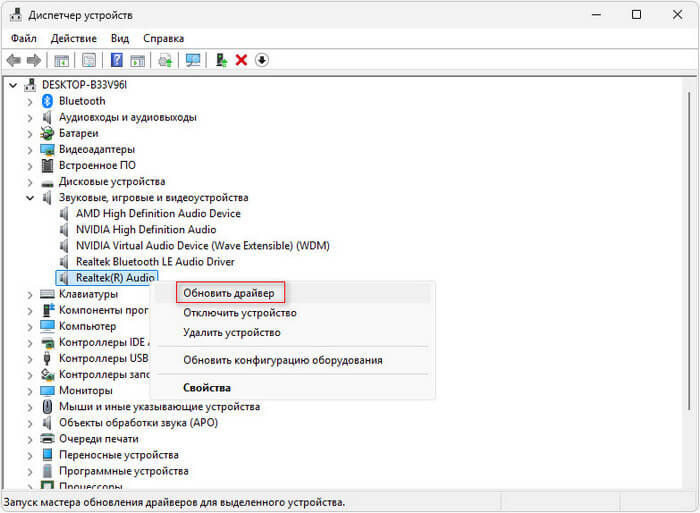Expand the Видеоадаптеры category
Viewport: 700px width, 513px height.
coord(29,150)
